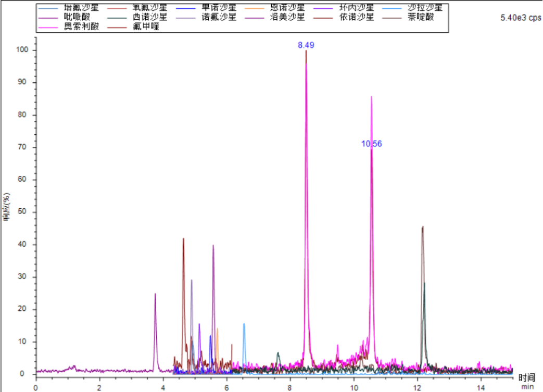The height and width of the screenshot is (392, 543).
Task: Select the 氧氟沙星 legend entry
Action: coord(150,8)
